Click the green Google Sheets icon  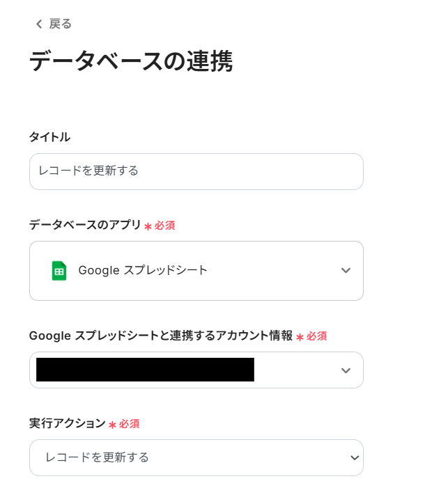pos(59,271)
